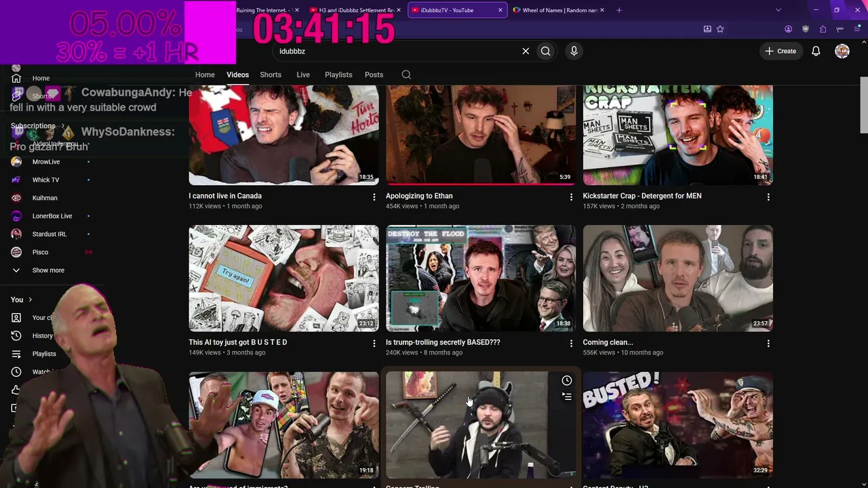
Task: Click the YouTube search field with idubbbz
Action: (400, 51)
